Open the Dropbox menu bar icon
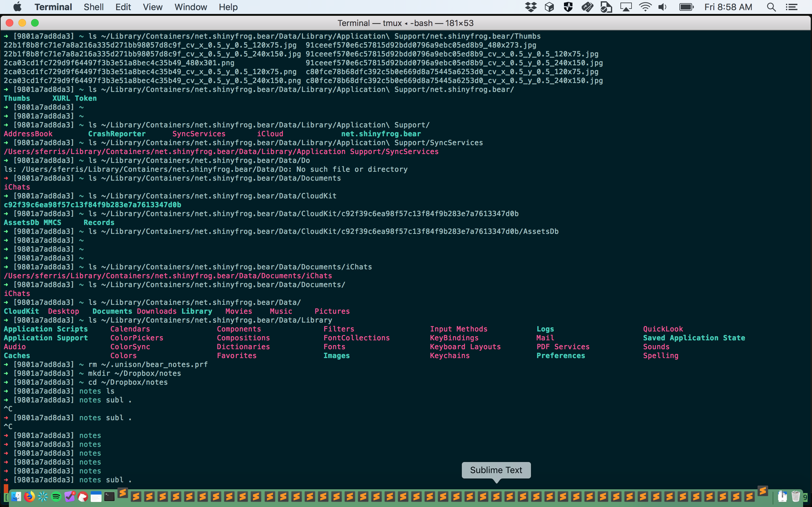This screenshot has width=812, height=507. [x=530, y=7]
